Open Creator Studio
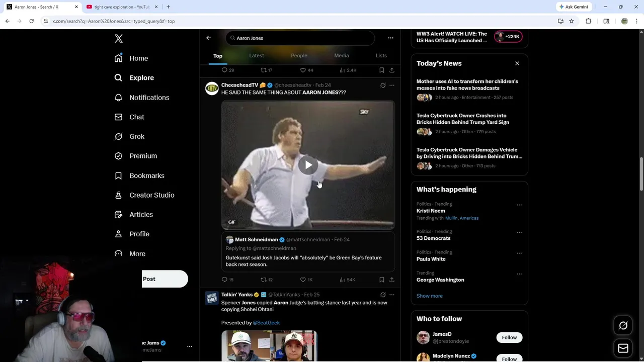644x362 pixels. click(144, 195)
